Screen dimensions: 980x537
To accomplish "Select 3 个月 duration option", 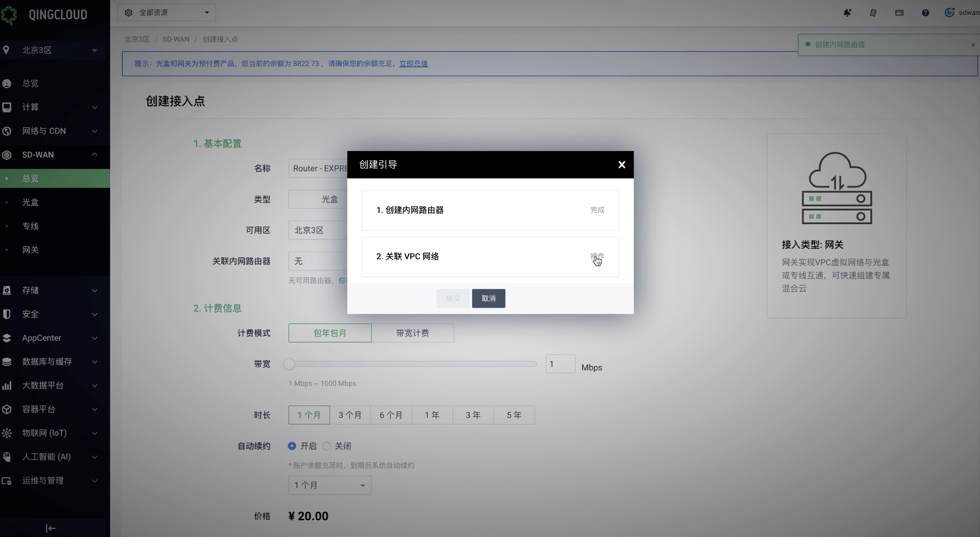I will [x=350, y=415].
